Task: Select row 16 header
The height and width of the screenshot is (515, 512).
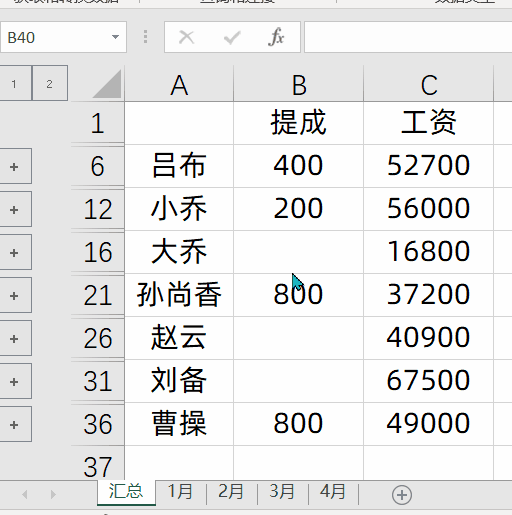Action: click(98, 252)
